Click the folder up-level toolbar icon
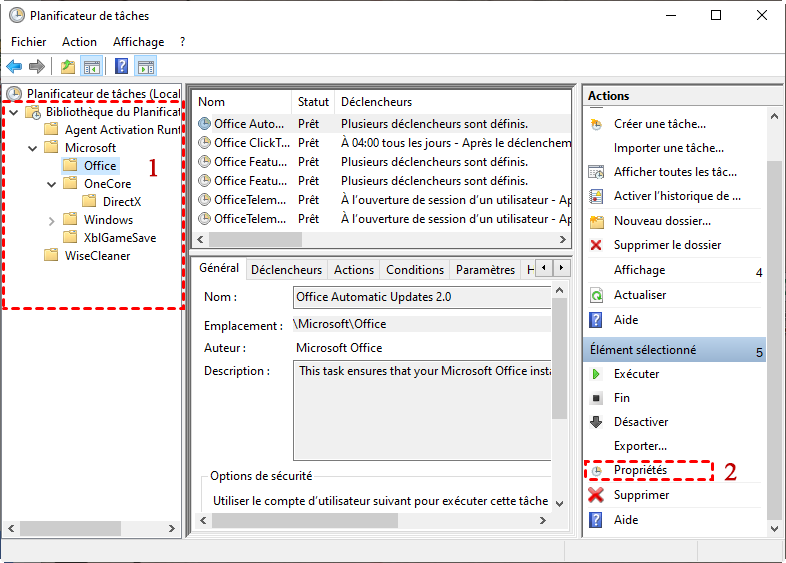786x563 pixels. (67, 67)
